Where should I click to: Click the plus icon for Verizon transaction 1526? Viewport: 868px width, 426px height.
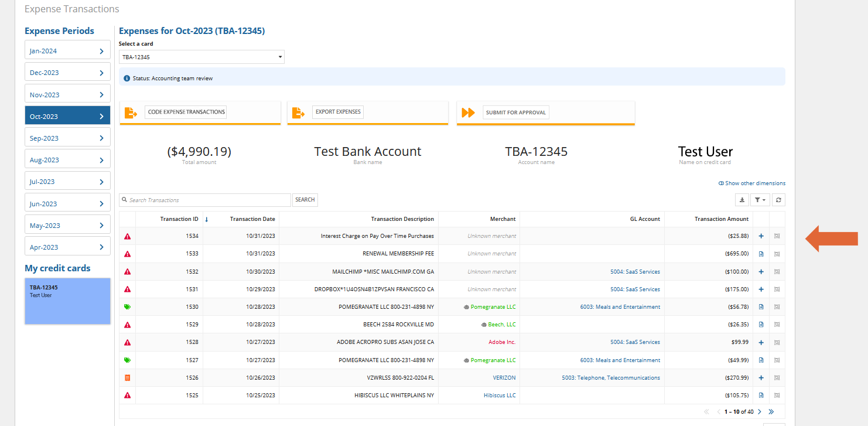(x=761, y=378)
